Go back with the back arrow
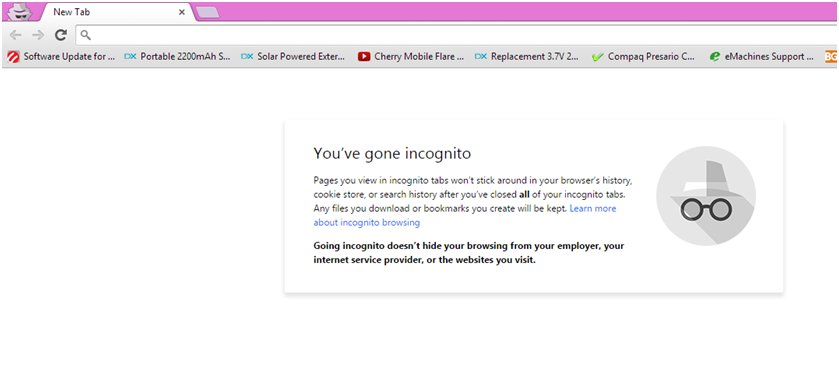This screenshot has width=839, height=377. pyautogui.click(x=16, y=35)
